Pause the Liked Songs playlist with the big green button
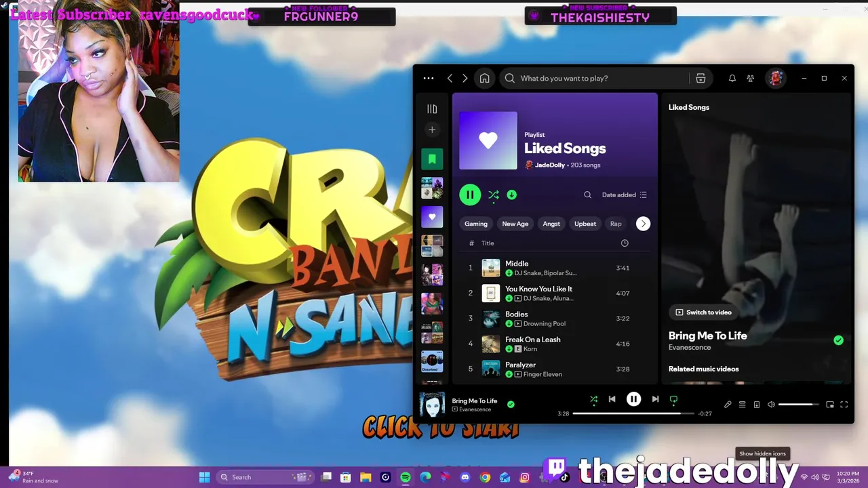Screen dimensions: 868x488 (x=470, y=195)
